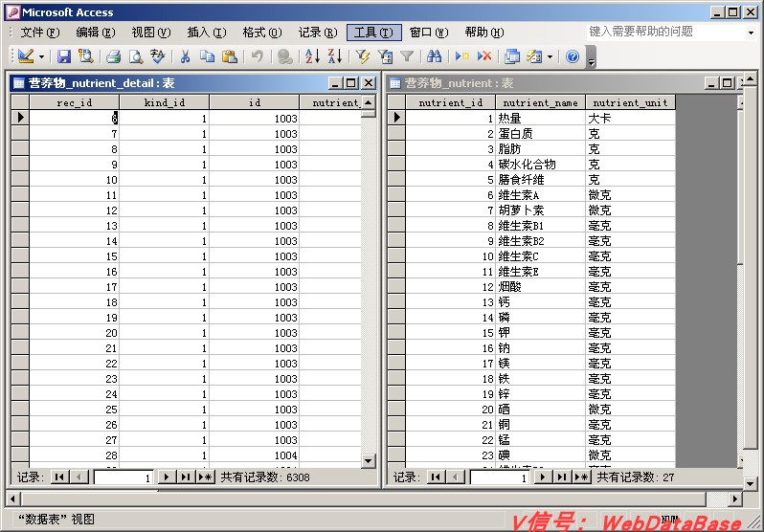Click the help question search box
The width and height of the screenshot is (764, 532).
click(x=665, y=33)
